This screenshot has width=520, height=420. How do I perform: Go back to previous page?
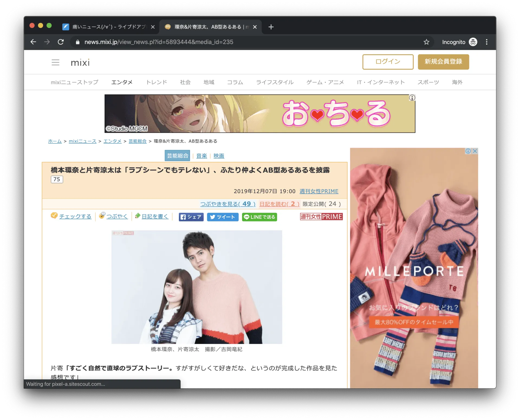pos(33,42)
